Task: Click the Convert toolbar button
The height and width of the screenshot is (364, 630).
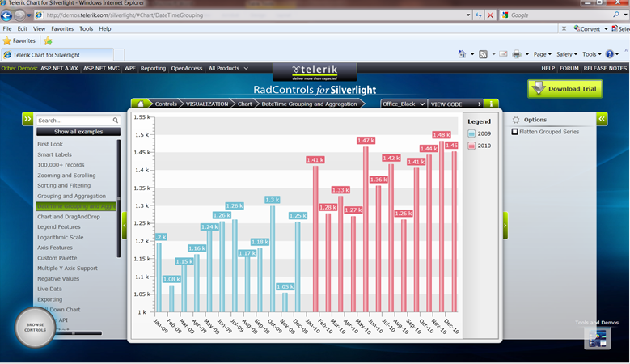Action: pyautogui.click(x=586, y=29)
